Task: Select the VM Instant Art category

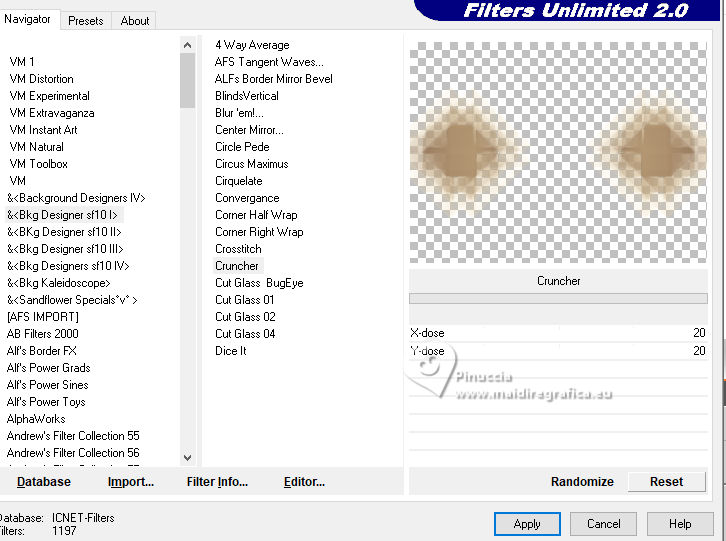Action: [x=43, y=130]
